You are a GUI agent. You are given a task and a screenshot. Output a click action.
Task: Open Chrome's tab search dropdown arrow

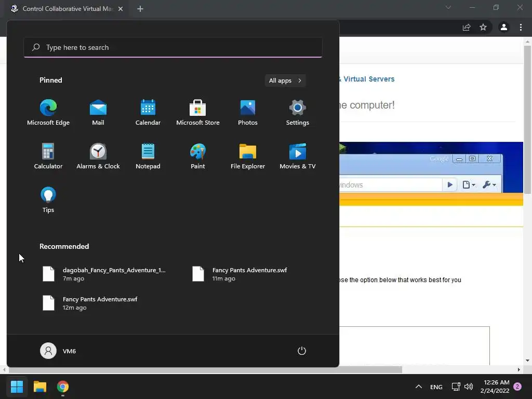(x=448, y=7)
